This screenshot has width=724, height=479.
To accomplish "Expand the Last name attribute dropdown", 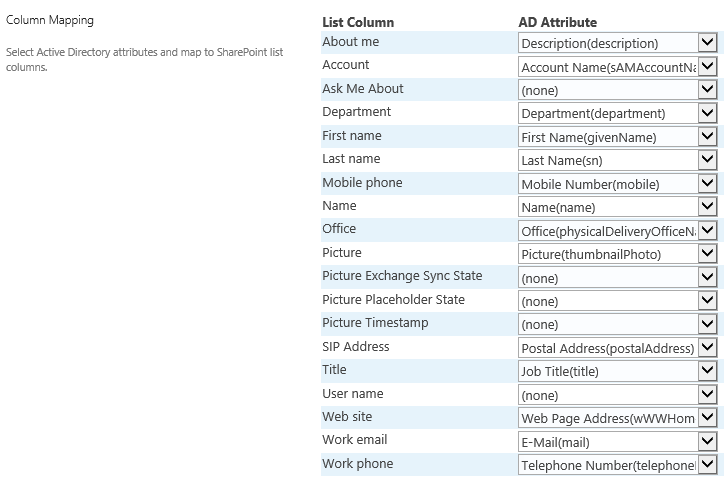I will coord(708,160).
